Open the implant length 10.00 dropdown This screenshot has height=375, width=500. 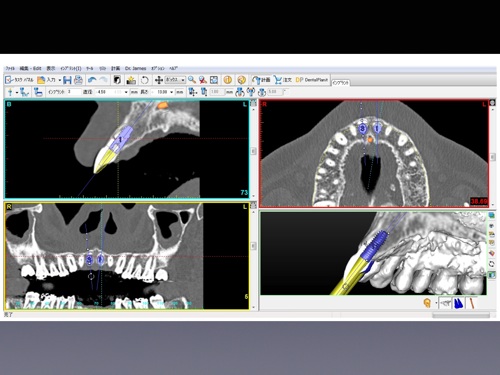click(x=171, y=92)
